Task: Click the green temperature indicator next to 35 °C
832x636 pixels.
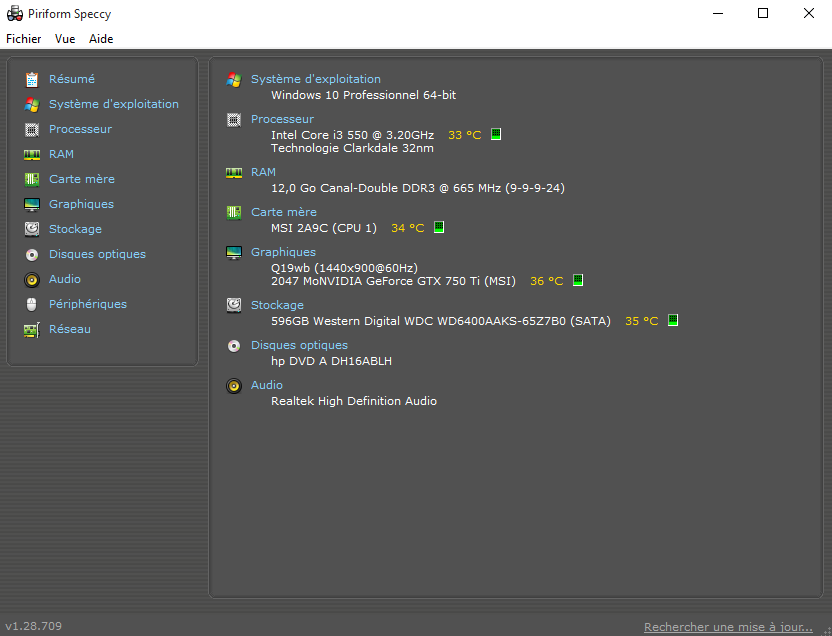Action: point(673,320)
